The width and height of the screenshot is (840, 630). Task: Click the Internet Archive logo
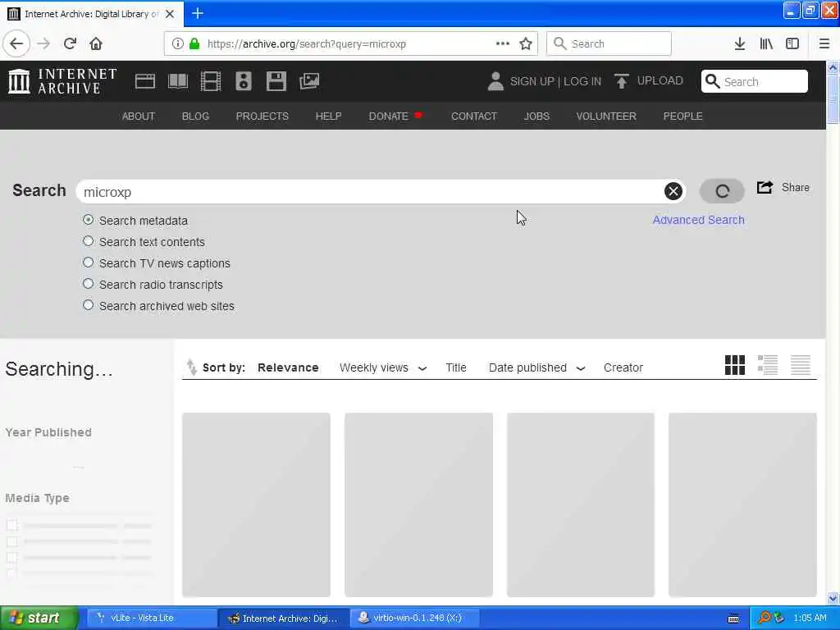[x=62, y=81]
